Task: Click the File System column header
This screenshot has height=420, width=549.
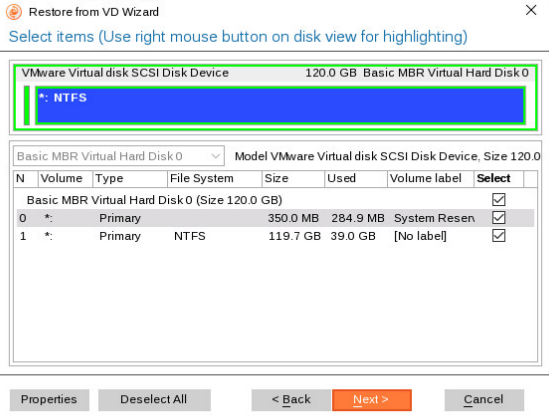Action: click(214, 179)
